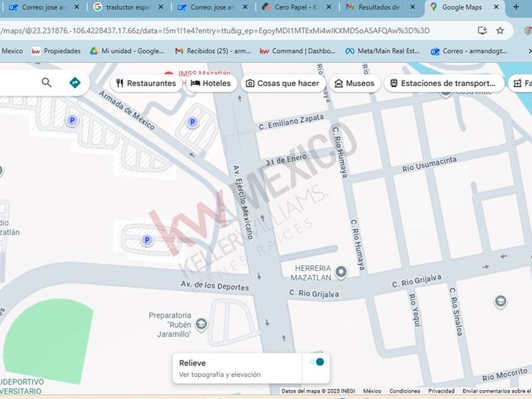This screenshot has width=532, height=399.
Task: Select the Museos category chip
Action: (x=354, y=83)
